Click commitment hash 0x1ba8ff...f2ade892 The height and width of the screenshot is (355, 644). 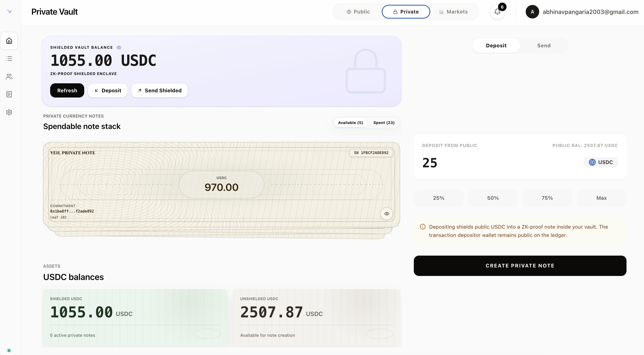click(72, 211)
